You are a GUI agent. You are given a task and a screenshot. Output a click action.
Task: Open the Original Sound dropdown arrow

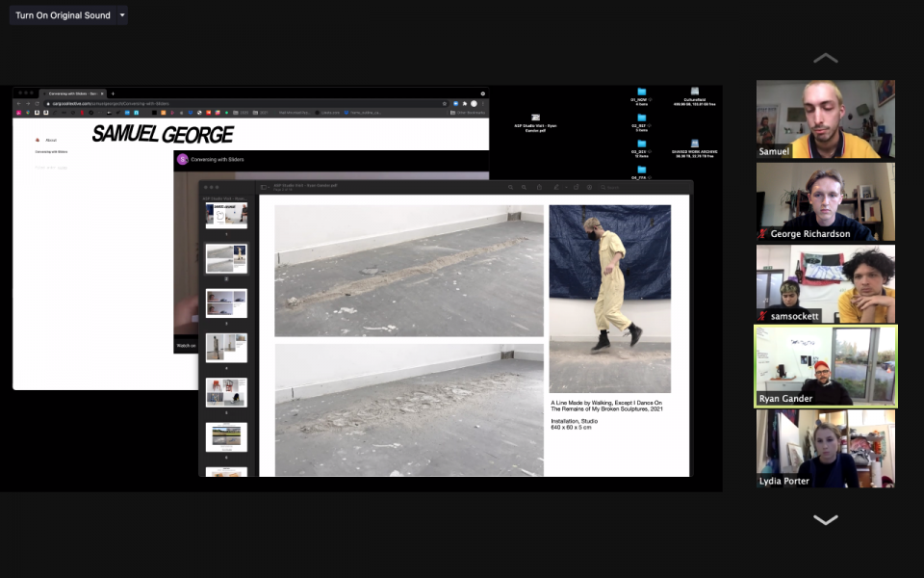click(x=122, y=15)
